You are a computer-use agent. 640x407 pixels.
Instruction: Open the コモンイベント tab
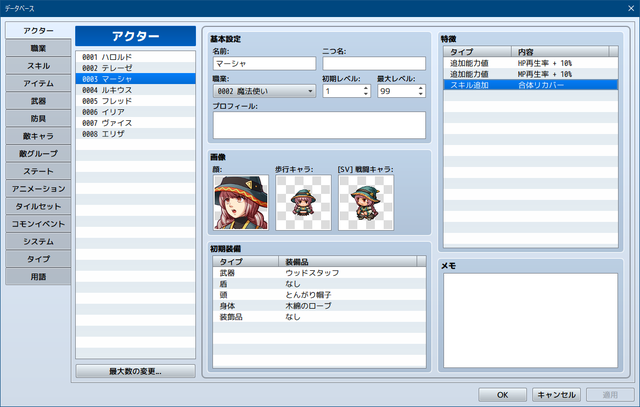38,224
